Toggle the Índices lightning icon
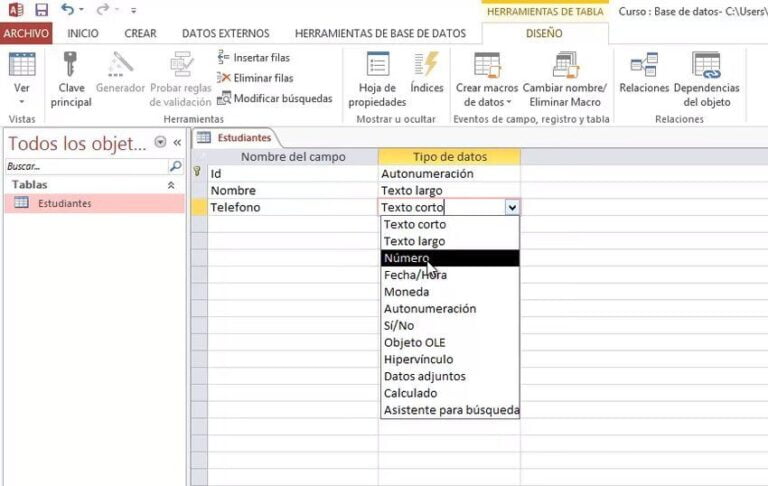The width and height of the screenshot is (768, 486). click(x=427, y=64)
